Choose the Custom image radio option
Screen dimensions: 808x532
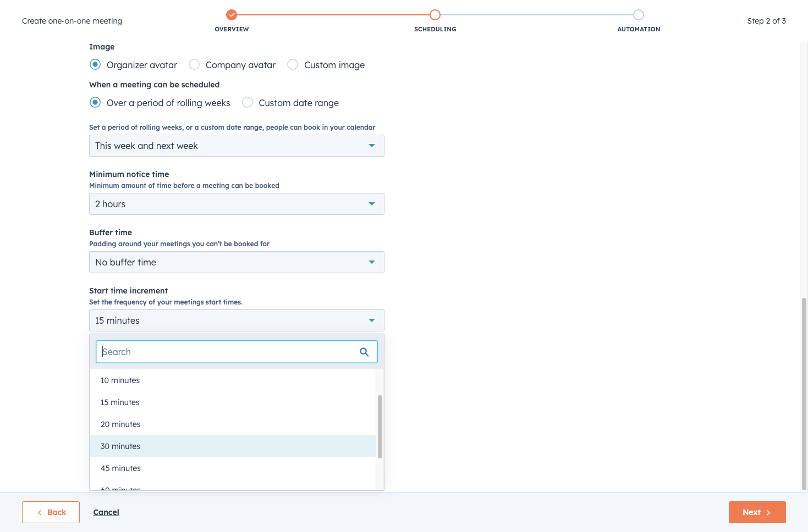point(293,64)
